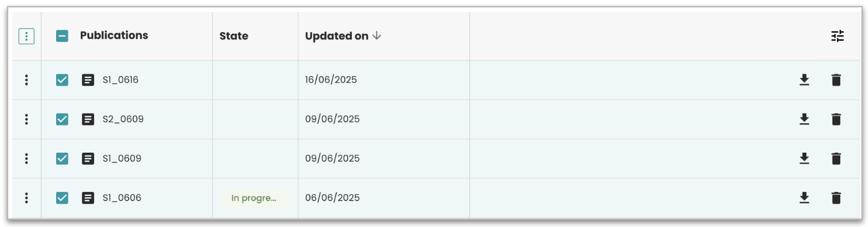Open row options for S1_0616

[26, 80]
